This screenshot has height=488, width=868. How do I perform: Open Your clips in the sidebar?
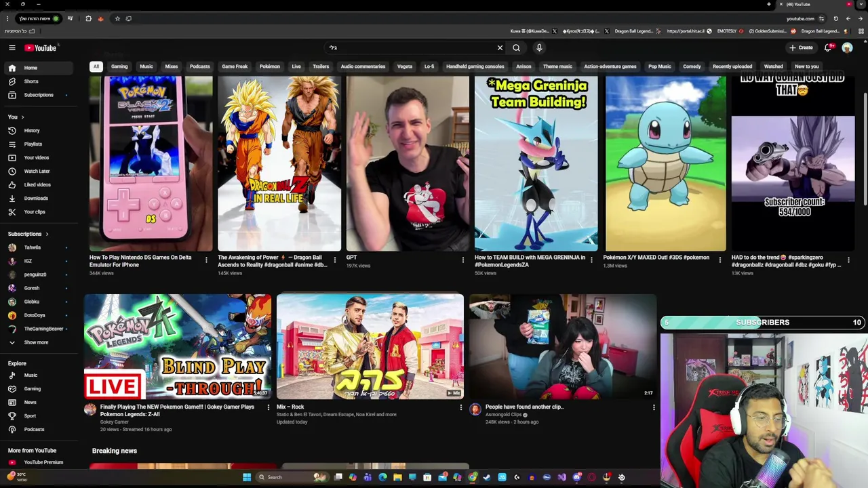pos(37,211)
